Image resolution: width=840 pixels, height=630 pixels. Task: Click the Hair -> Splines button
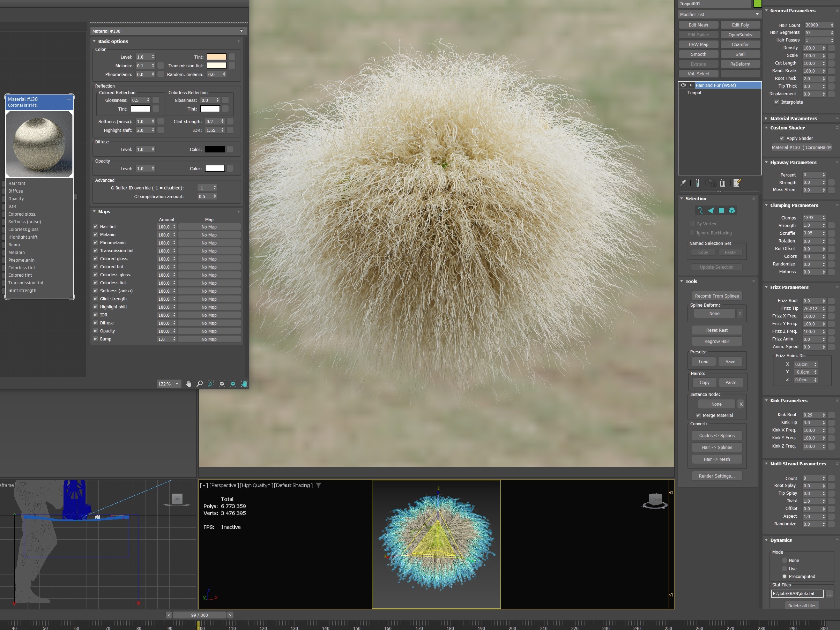716,448
